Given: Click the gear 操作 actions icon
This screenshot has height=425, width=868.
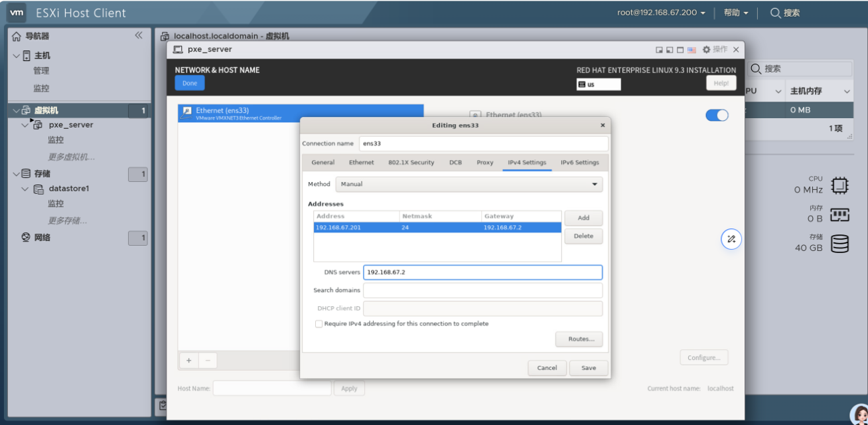Looking at the screenshot, I should coord(706,50).
